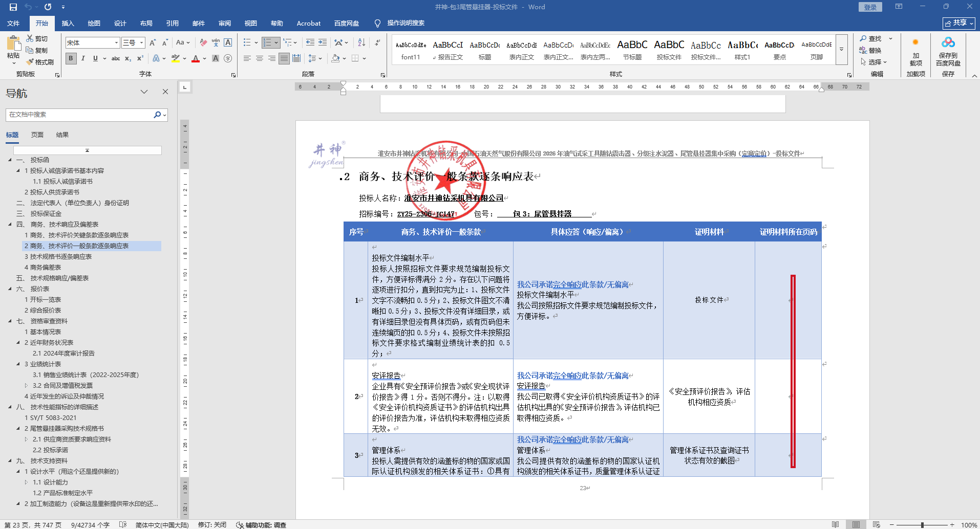
Task: Click the 共享 (Share) button
Action: coord(958,23)
